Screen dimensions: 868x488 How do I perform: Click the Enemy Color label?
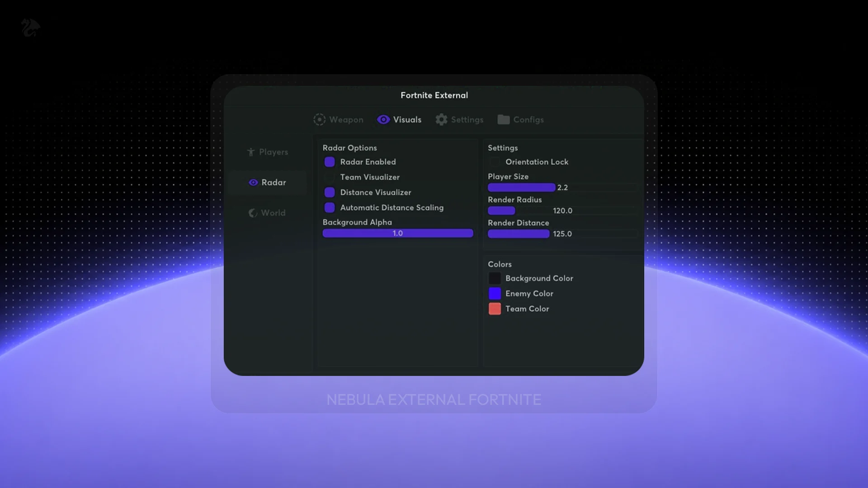529,293
